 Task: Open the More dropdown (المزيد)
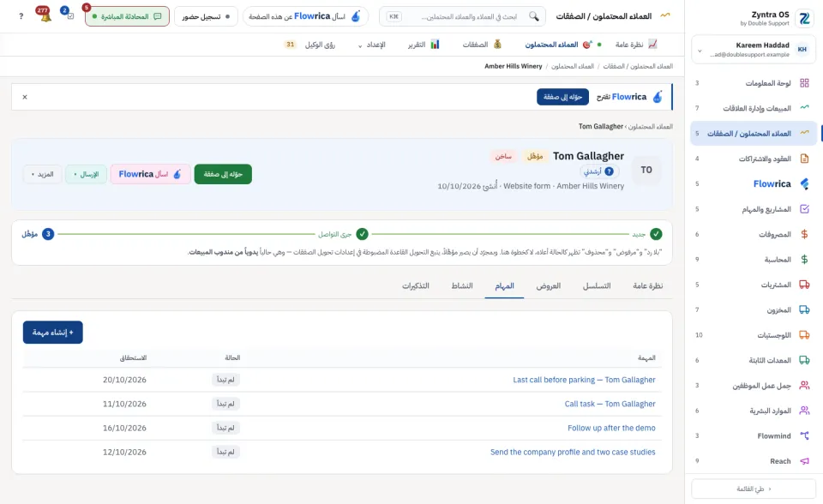click(42, 174)
